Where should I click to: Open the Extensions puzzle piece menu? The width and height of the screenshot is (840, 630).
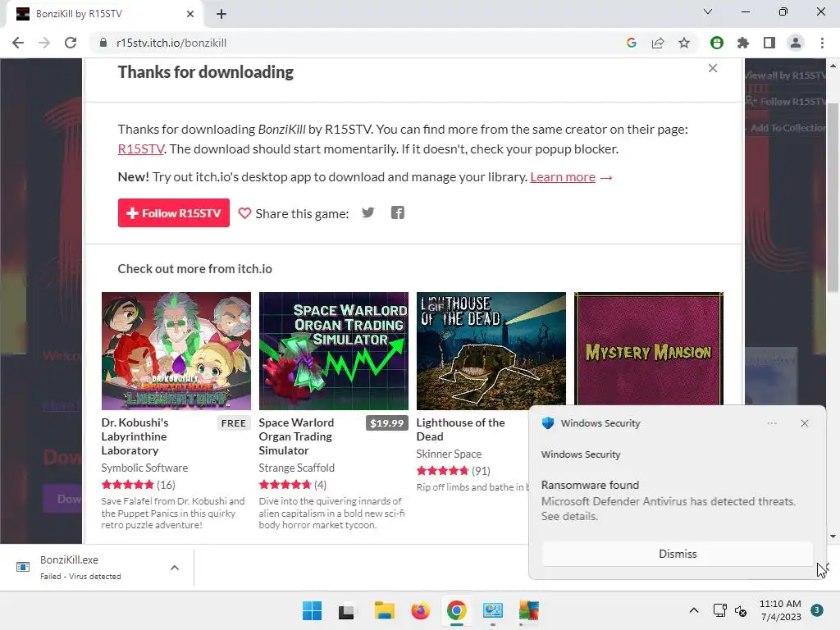click(743, 43)
